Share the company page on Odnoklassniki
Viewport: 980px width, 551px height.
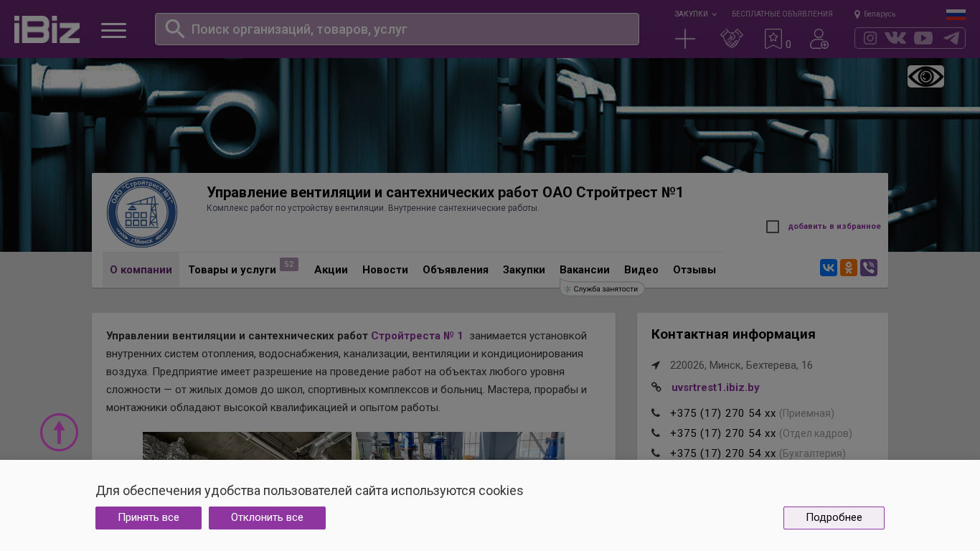point(849,268)
